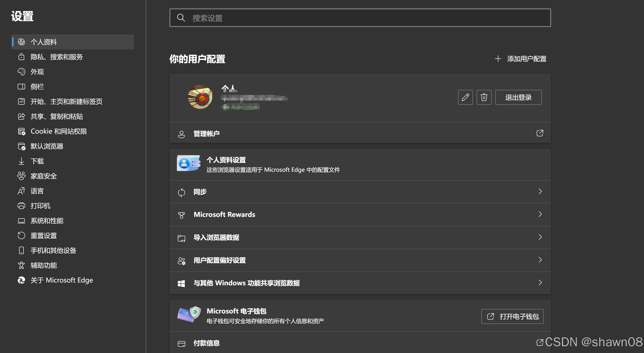Screen dimensions: 644x353
Task: Open the 管理帐户 link
Action: click(x=360, y=133)
